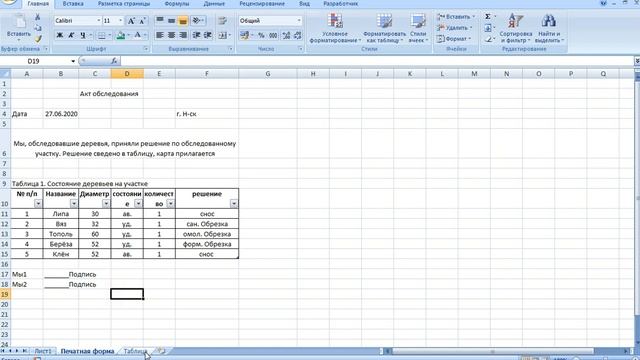
Task: Click the Cut scissors icon
Action: pos(38,17)
